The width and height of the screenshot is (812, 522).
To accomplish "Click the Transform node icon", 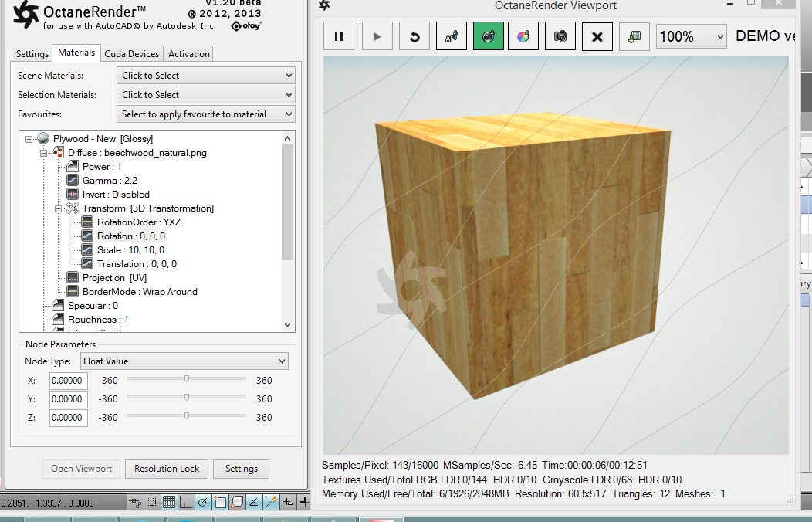I will click(73, 208).
